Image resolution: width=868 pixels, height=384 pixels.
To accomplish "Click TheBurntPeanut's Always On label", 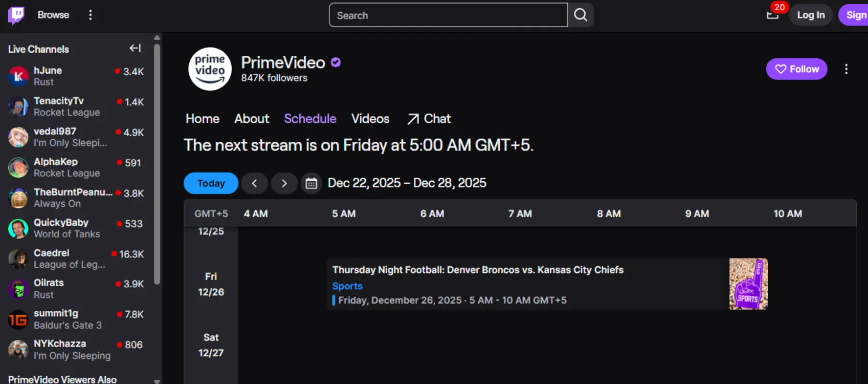I will tap(57, 204).
